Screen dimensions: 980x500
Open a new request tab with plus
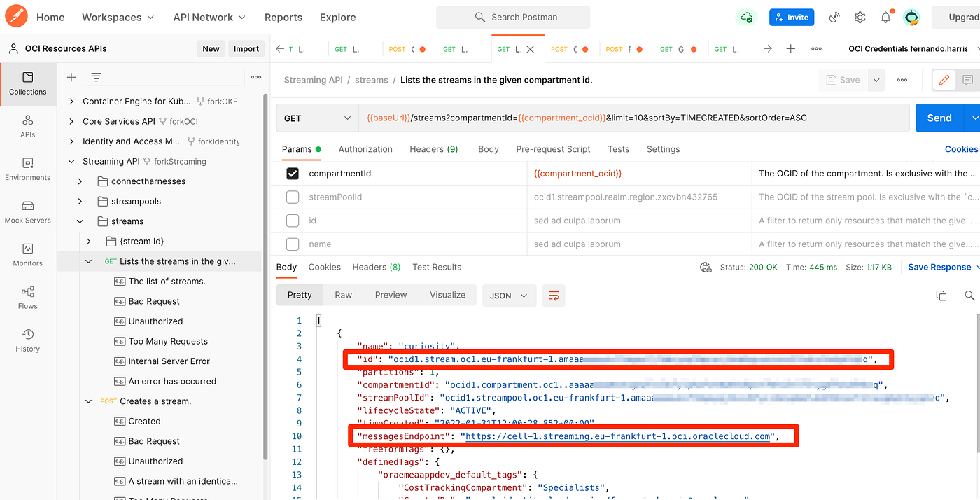791,49
